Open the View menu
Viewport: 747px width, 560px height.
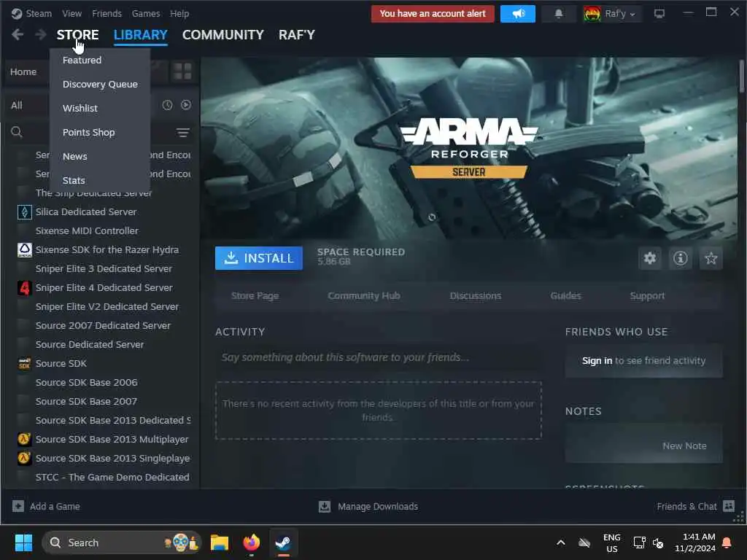pos(72,13)
